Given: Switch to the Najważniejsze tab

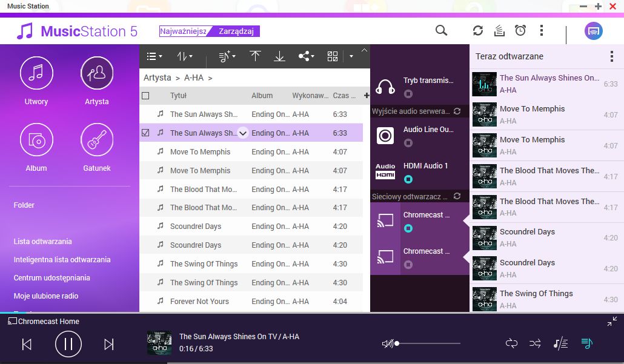Looking at the screenshot, I should (183, 31).
